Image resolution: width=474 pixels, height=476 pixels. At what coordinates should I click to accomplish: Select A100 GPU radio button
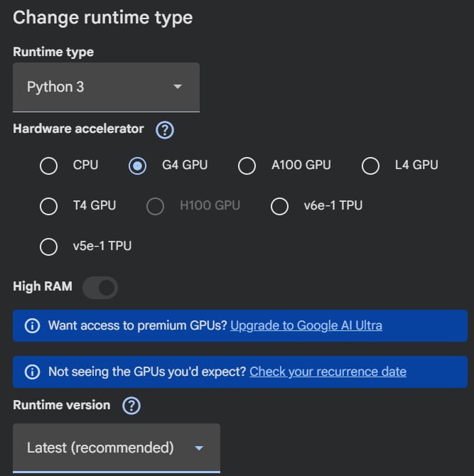point(247,166)
